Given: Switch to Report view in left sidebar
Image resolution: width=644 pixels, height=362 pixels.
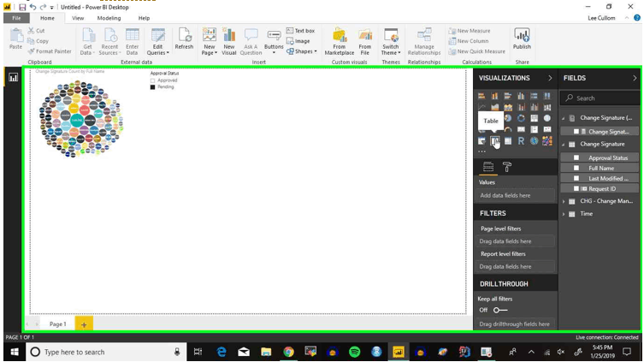Looking at the screenshot, I should (x=13, y=77).
